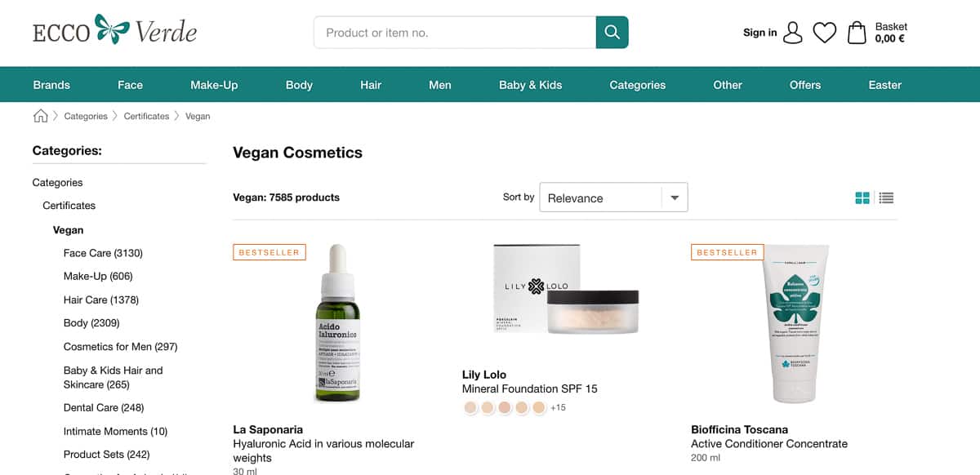Screen dimensions: 980x475
Task: Open the Sort by Relevance dropdown
Action: (x=612, y=197)
